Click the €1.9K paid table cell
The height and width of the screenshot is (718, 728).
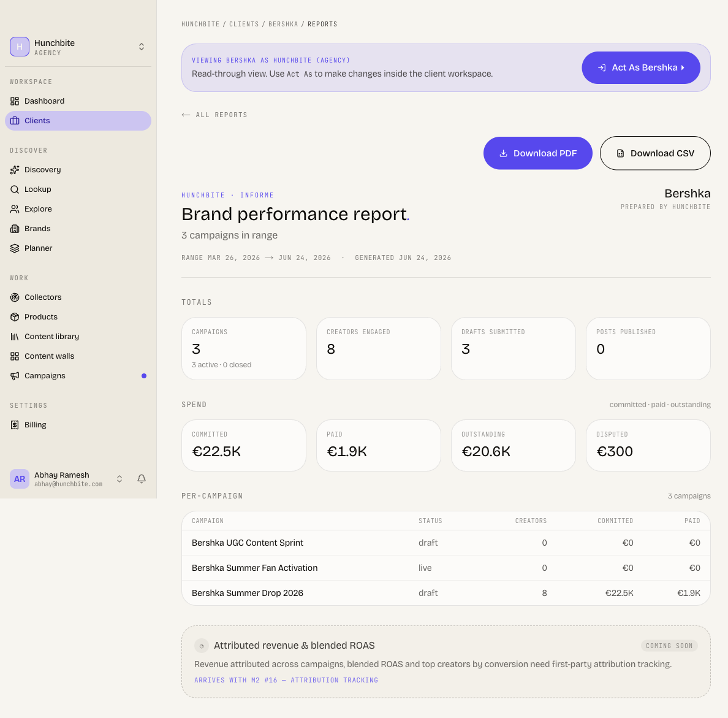click(x=689, y=593)
